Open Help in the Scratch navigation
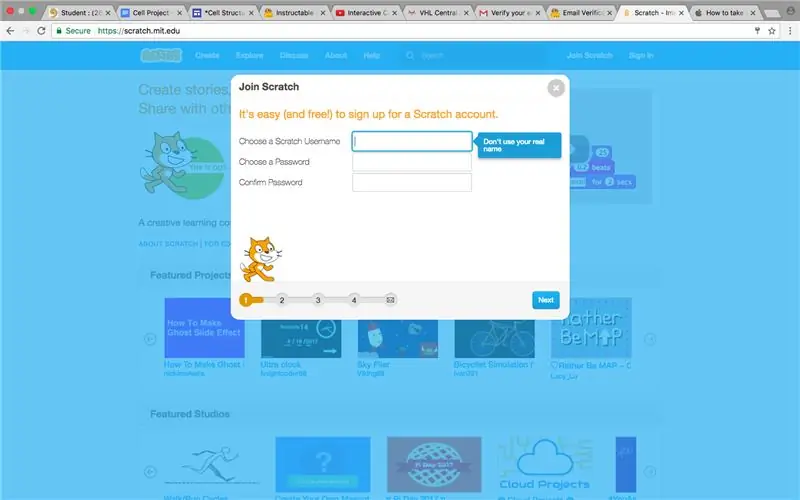800x500 pixels. (x=371, y=55)
